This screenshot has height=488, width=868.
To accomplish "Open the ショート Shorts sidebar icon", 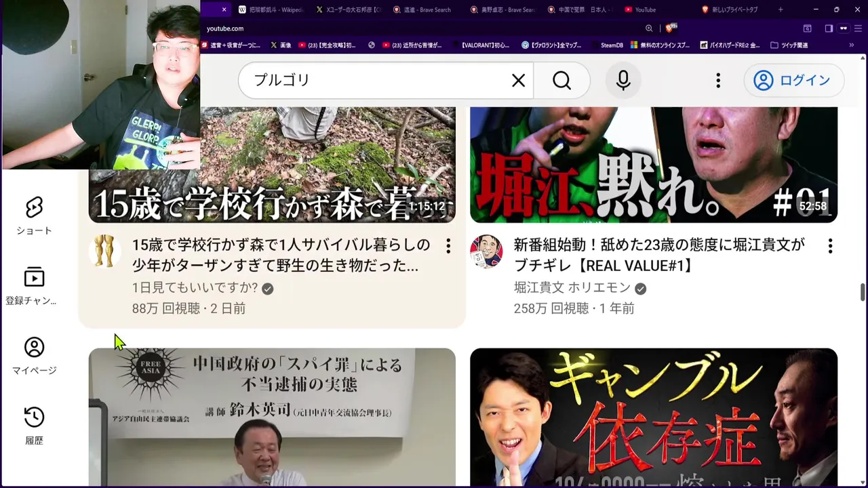I will click(x=34, y=216).
